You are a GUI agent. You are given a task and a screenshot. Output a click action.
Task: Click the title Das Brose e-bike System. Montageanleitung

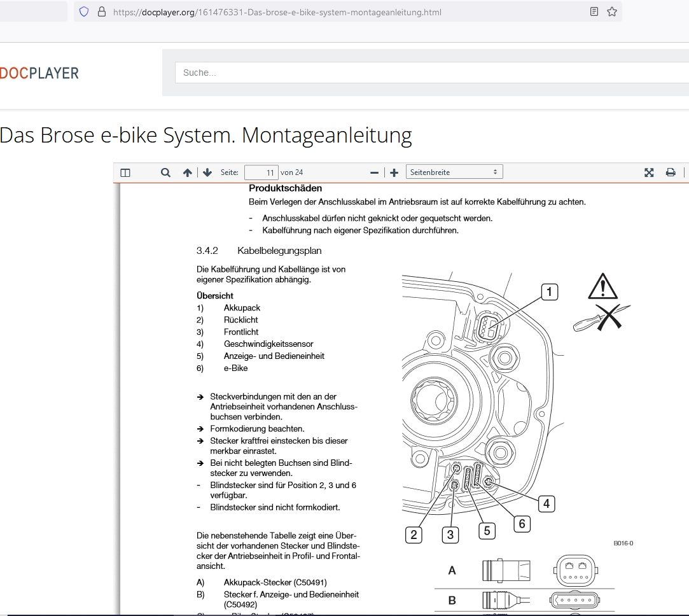pos(205,136)
